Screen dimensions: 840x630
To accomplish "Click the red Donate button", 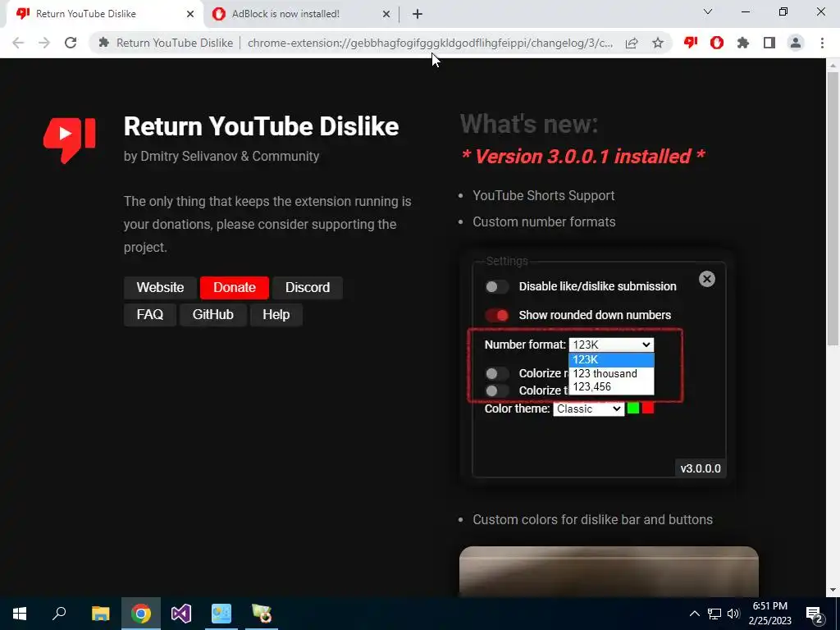I will pyautogui.click(x=234, y=288).
